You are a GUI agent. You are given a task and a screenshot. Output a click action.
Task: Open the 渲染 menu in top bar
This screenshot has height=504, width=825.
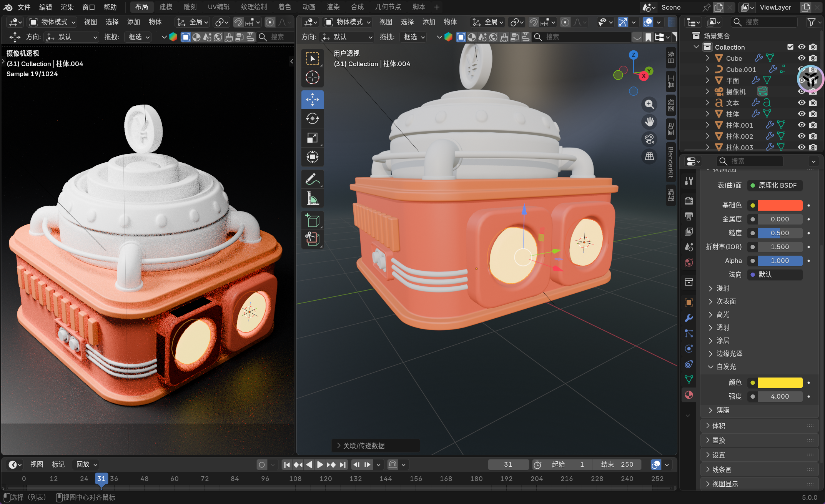point(67,7)
